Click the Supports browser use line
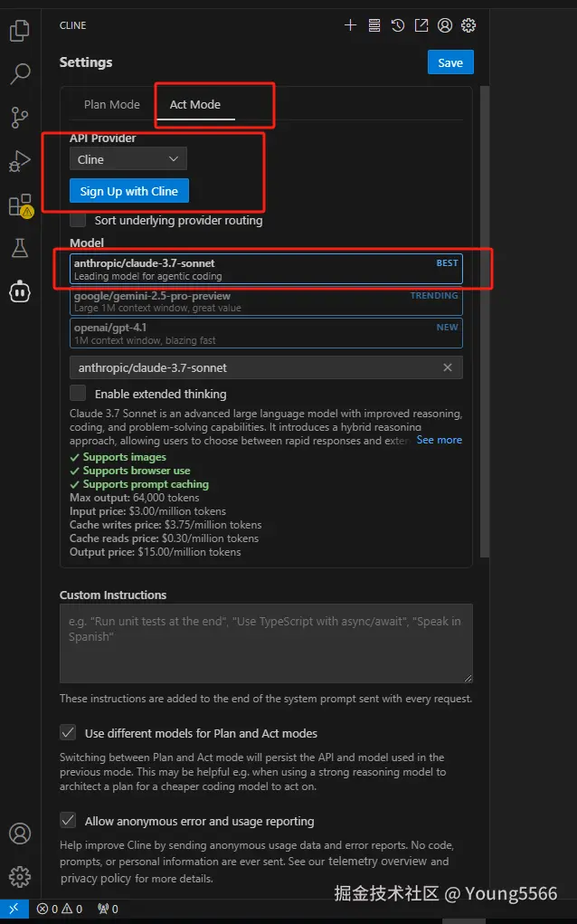The height and width of the screenshot is (924, 577). [130, 471]
